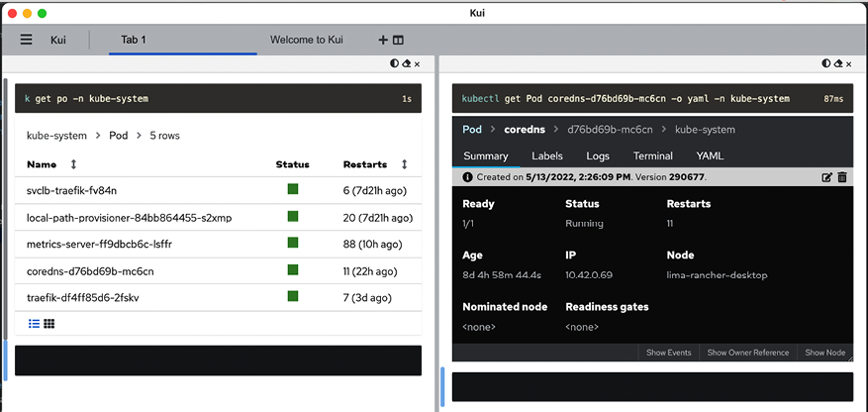Close the left split pane
Viewport: 868px width, 412px height.
417,64
